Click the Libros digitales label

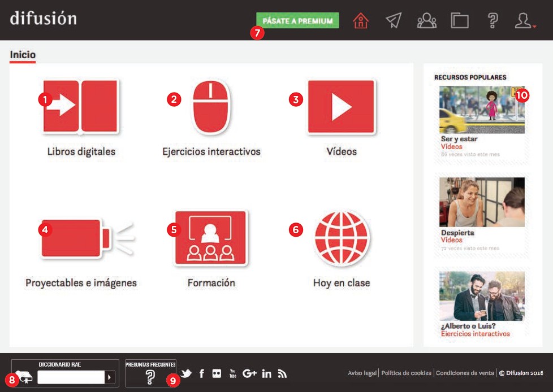81,151
